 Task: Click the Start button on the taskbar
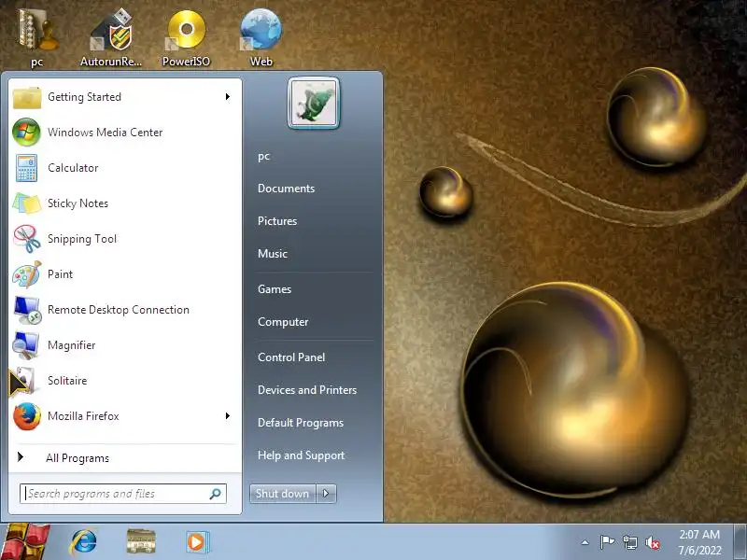pos(25,541)
